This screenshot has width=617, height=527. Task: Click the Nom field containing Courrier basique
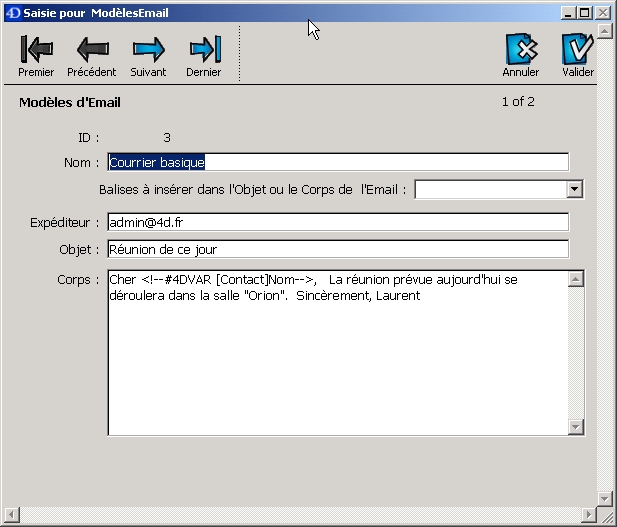click(x=337, y=162)
